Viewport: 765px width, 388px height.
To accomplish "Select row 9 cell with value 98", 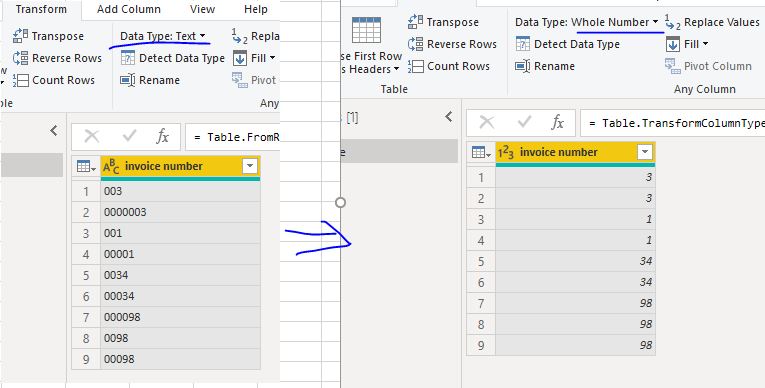I will point(576,345).
